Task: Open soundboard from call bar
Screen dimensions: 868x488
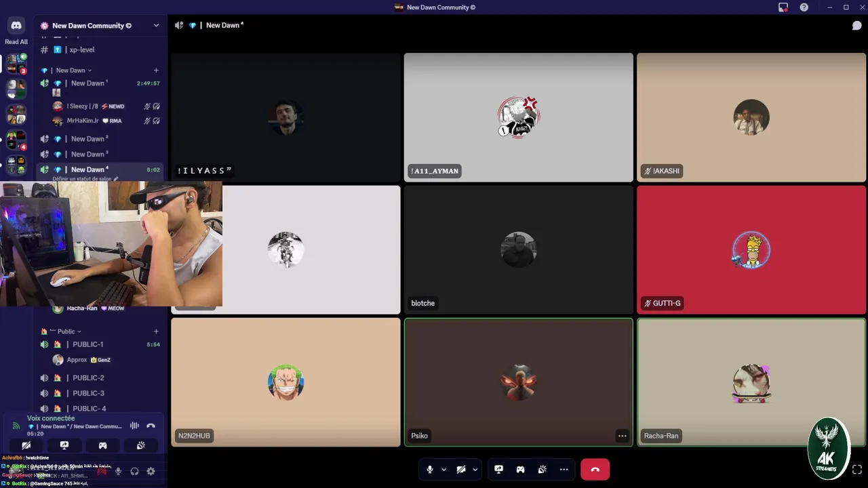Action: pyautogui.click(x=542, y=469)
